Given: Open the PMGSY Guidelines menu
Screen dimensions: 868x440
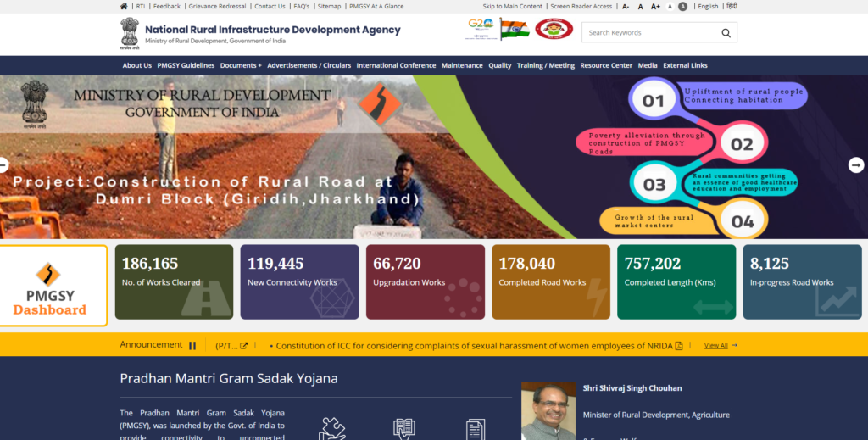Looking at the screenshot, I should (x=186, y=65).
